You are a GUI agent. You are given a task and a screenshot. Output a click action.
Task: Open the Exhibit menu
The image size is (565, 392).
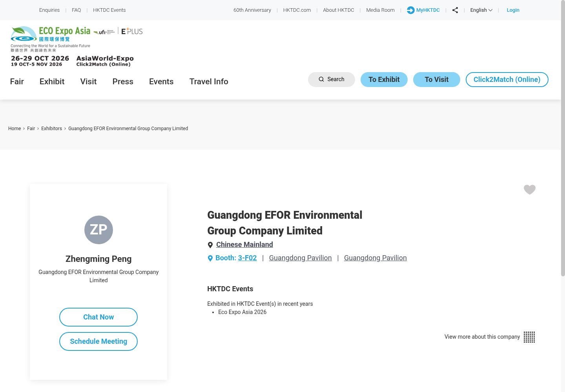(x=52, y=82)
